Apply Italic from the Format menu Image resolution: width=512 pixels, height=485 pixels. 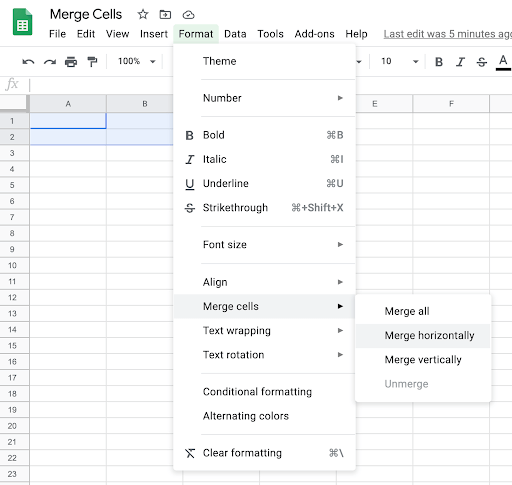tap(264, 159)
